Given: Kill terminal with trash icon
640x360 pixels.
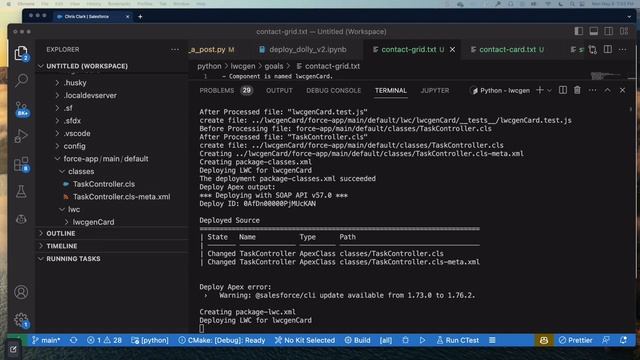Looking at the screenshot, I should pyautogui.click(x=577, y=90).
